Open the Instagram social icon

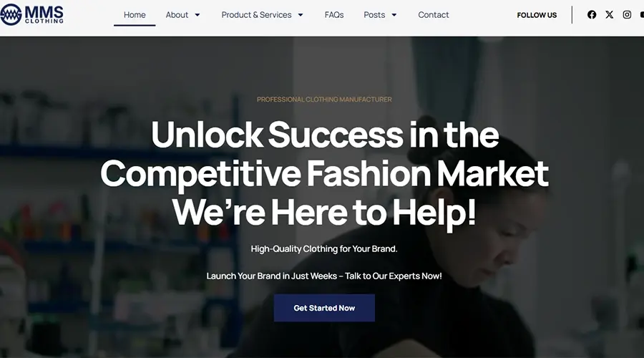tap(627, 15)
